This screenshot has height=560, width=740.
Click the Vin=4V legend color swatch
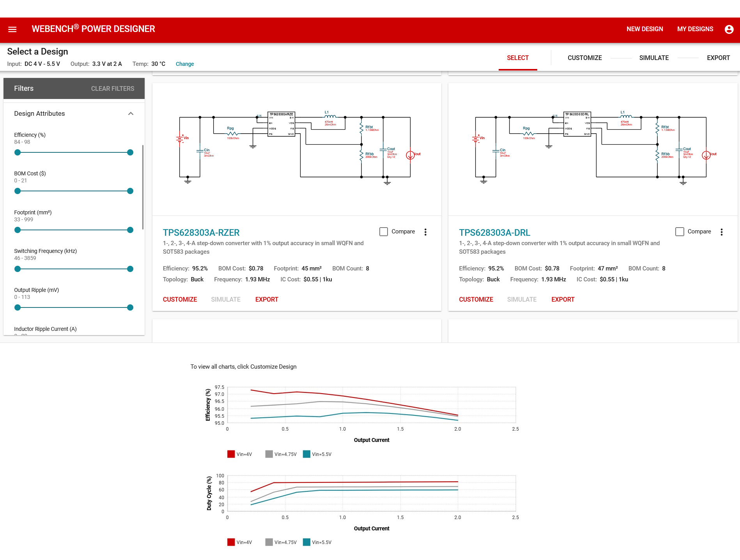(231, 454)
